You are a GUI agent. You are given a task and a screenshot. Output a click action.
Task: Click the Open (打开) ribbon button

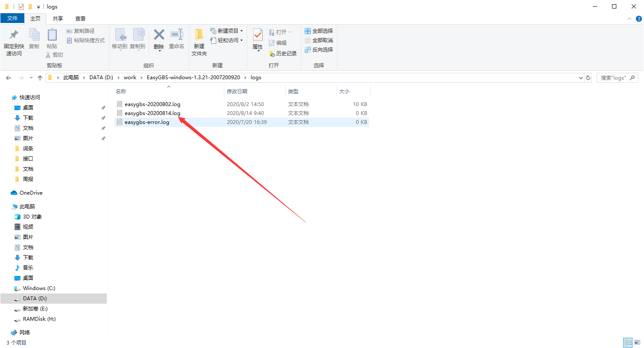[x=280, y=32]
